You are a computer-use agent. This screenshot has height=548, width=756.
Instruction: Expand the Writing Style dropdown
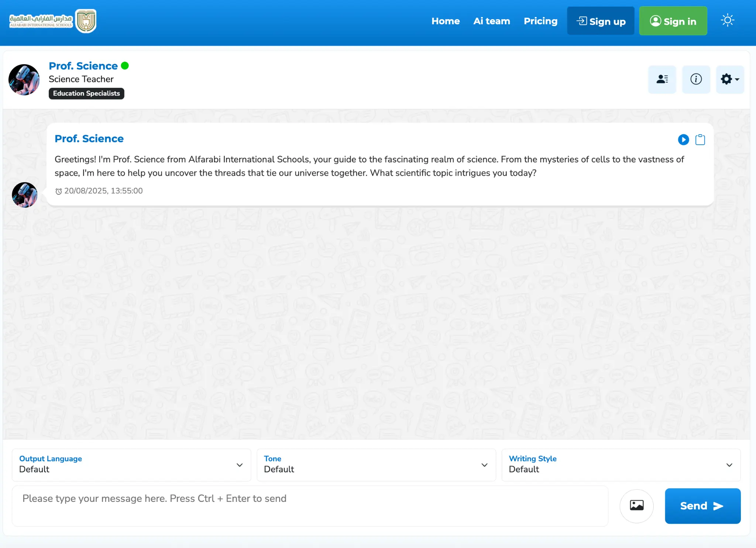(621, 465)
